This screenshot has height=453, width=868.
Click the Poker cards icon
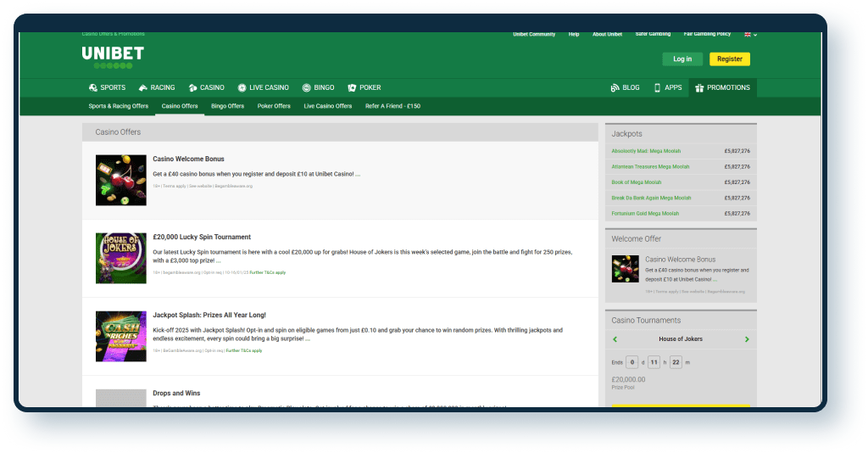(352, 87)
